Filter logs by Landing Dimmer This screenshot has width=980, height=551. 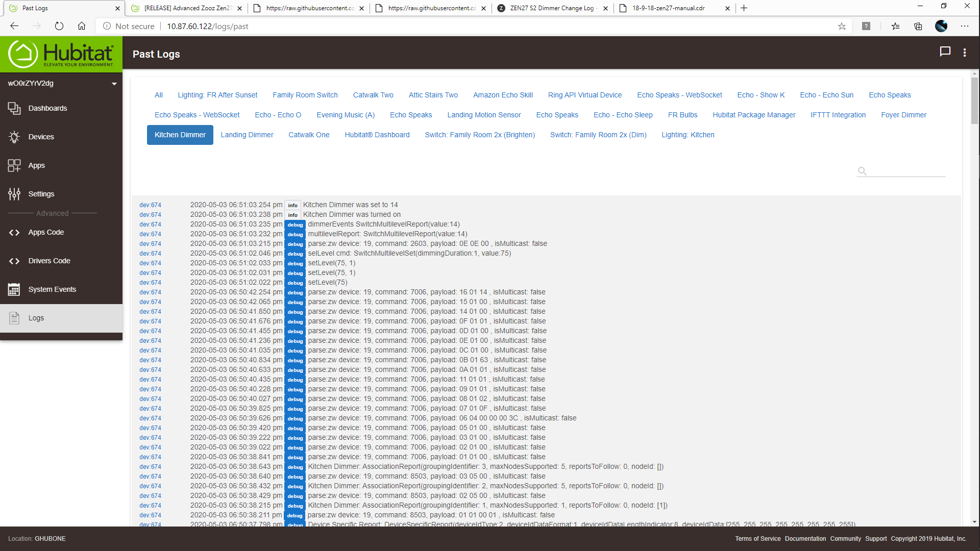(247, 135)
